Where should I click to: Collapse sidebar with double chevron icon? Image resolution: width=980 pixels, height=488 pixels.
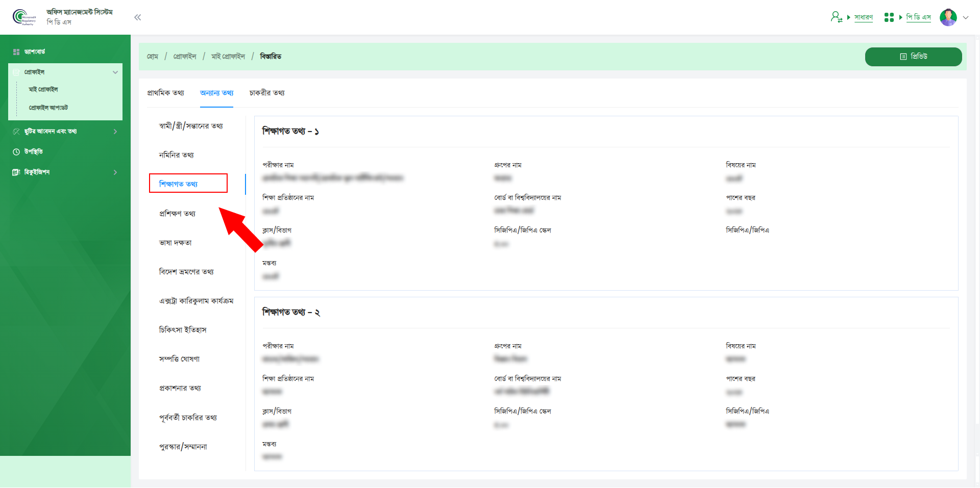[x=137, y=17]
